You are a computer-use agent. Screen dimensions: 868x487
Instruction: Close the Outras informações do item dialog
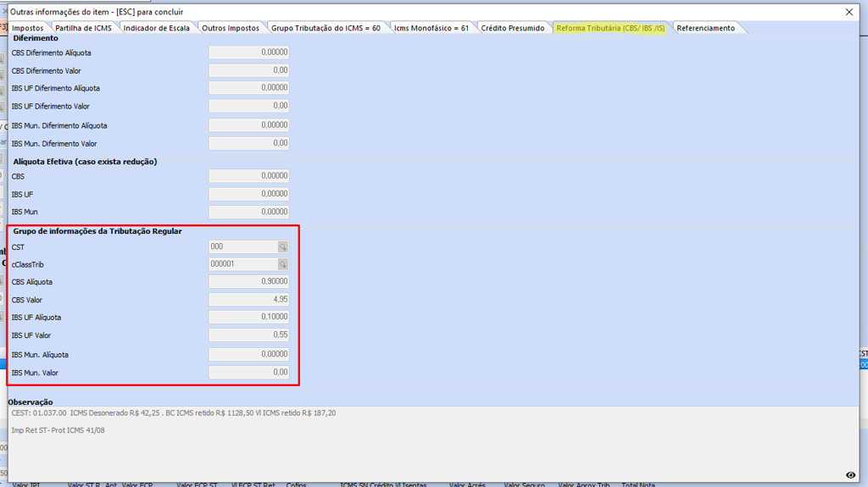coord(849,12)
